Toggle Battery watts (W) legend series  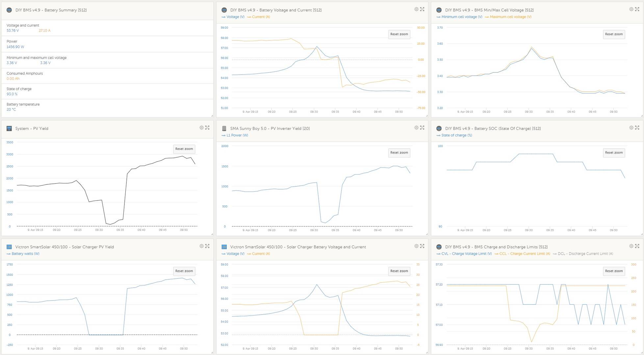point(23,254)
